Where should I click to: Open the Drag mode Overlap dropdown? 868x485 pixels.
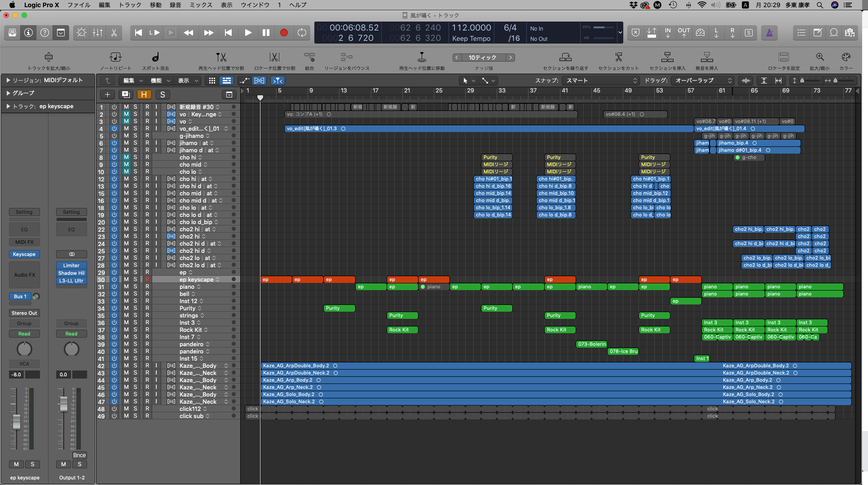[703, 81]
